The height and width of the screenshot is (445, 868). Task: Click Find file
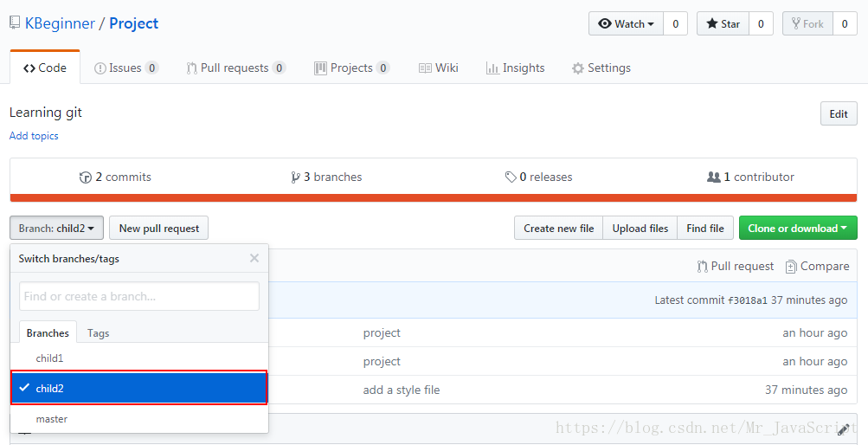705,228
